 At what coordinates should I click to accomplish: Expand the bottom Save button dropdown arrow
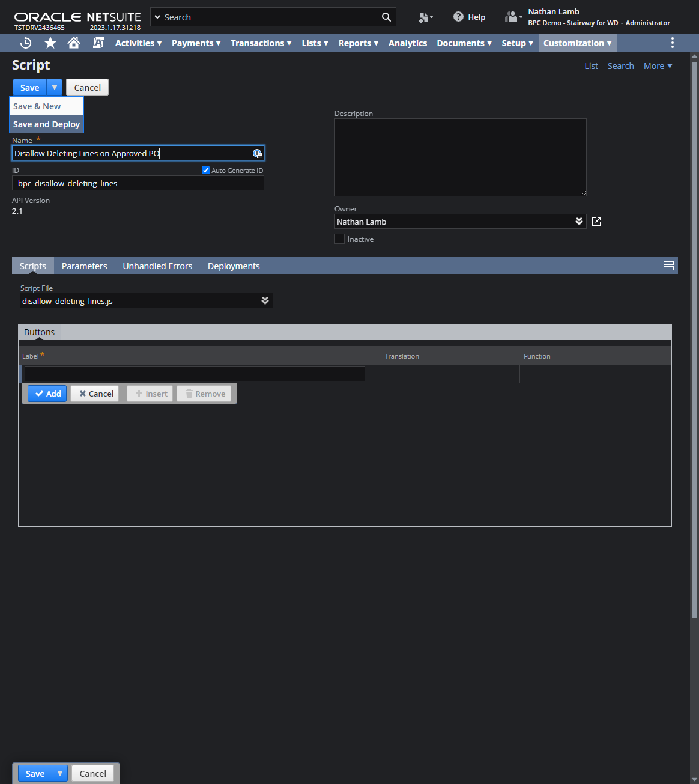click(60, 773)
